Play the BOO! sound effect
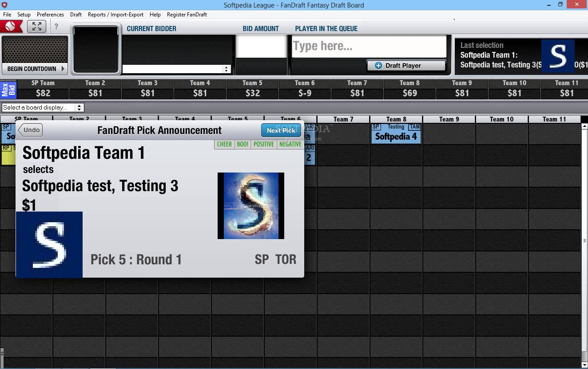 click(x=242, y=144)
